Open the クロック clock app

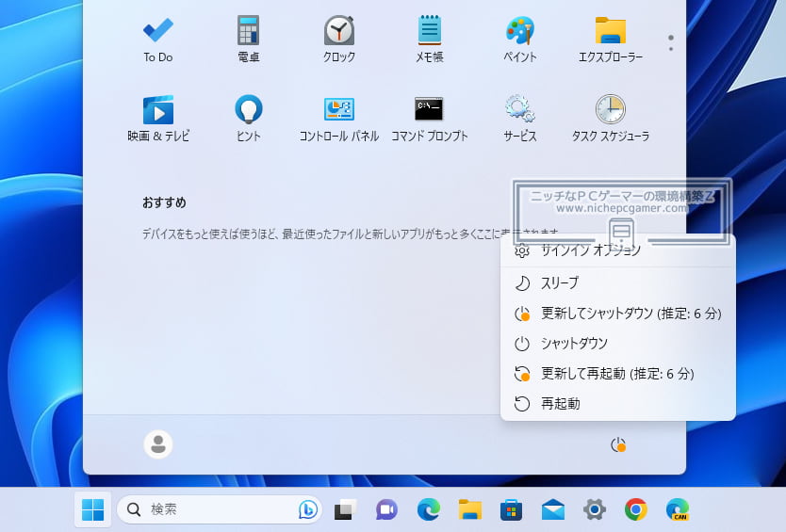point(338,38)
